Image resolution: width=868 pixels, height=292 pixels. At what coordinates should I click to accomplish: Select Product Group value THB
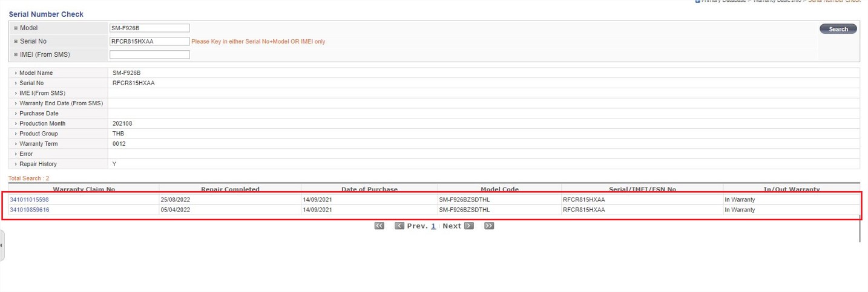118,134
